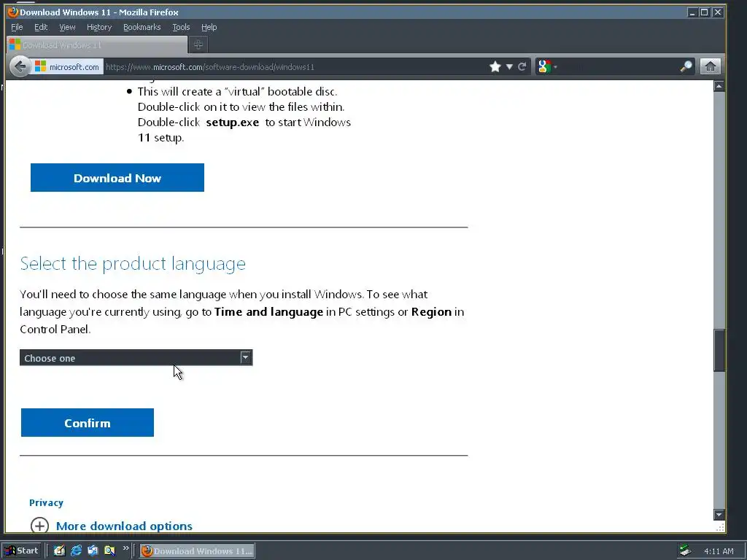Open the Start menu
Screen dimensions: 747x560
21,551
